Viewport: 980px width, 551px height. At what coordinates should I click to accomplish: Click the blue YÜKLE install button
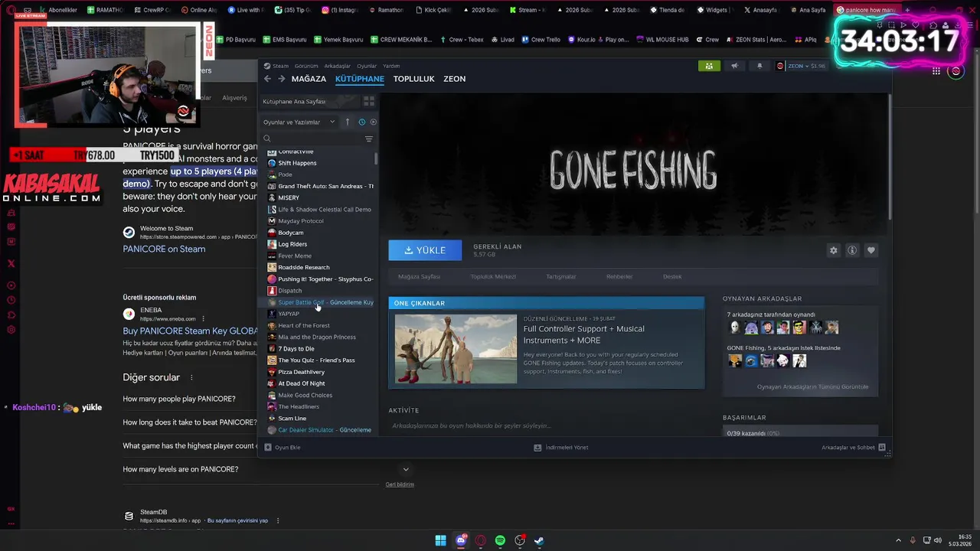[x=425, y=250]
